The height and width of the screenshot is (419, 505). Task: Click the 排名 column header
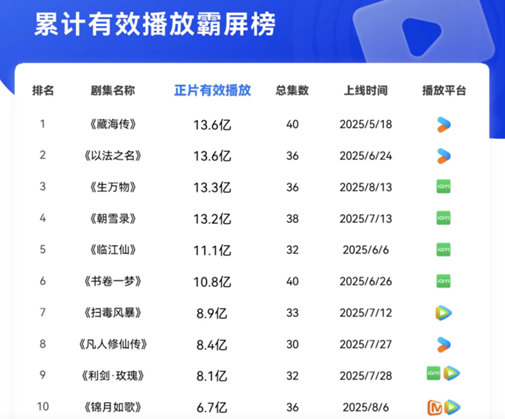pos(43,90)
